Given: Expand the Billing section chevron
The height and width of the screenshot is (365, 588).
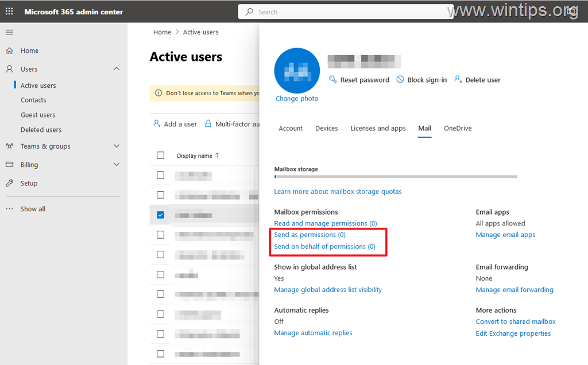Looking at the screenshot, I should (x=117, y=164).
